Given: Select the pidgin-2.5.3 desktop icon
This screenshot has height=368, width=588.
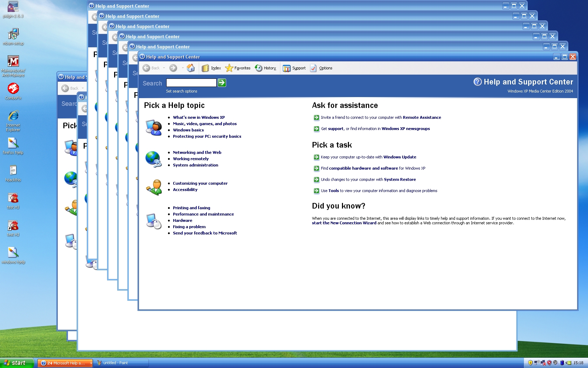Looking at the screenshot, I should click(13, 10).
